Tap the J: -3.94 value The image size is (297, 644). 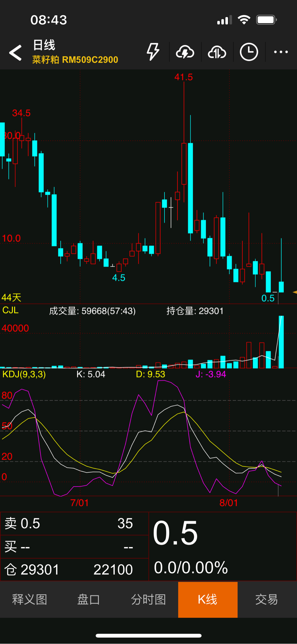[211, 374]
